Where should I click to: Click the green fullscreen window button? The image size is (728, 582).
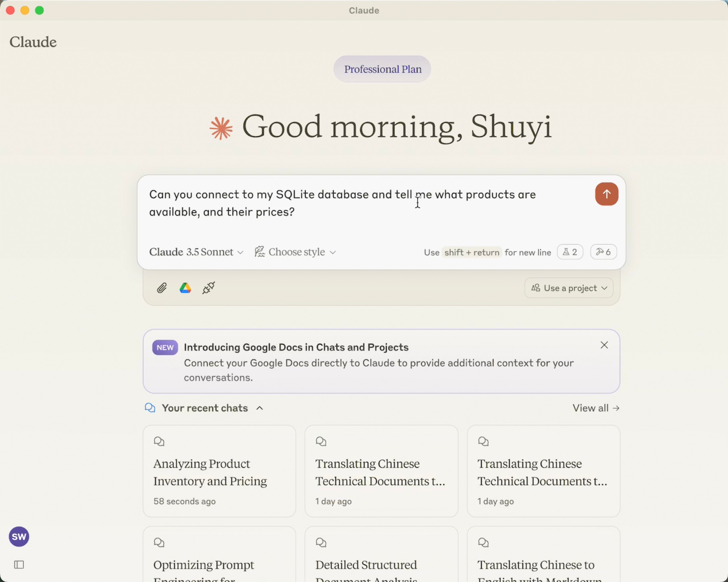40,11
